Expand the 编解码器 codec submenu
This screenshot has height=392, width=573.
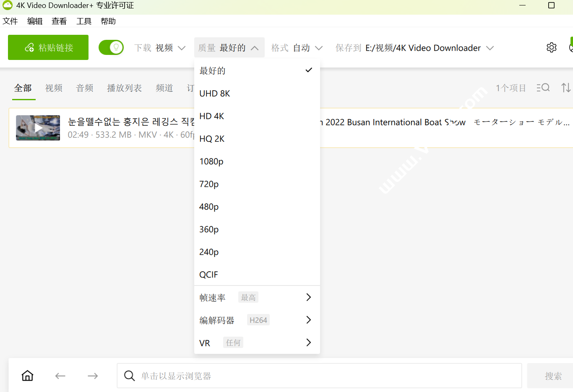(x=257, y=320)
